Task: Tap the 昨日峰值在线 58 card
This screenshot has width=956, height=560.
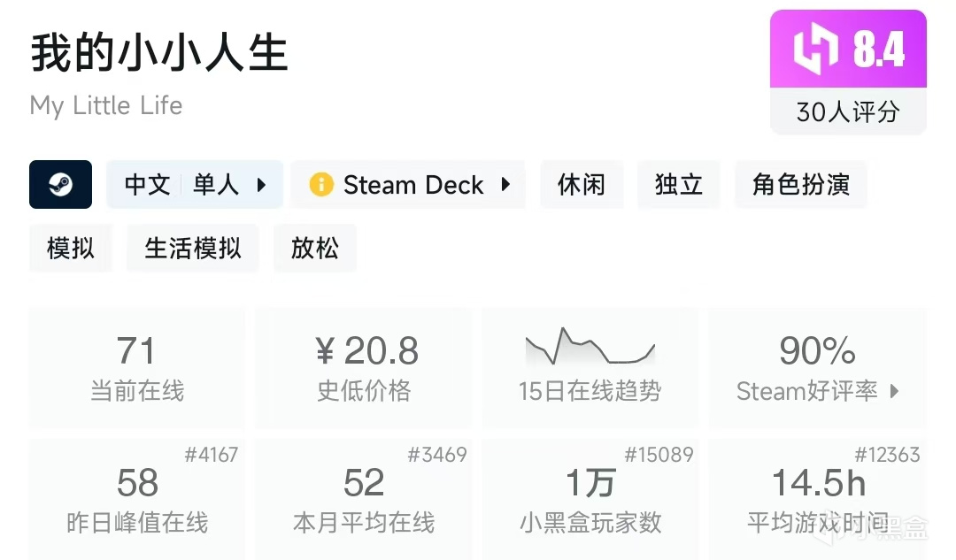Action: point(137,499)
